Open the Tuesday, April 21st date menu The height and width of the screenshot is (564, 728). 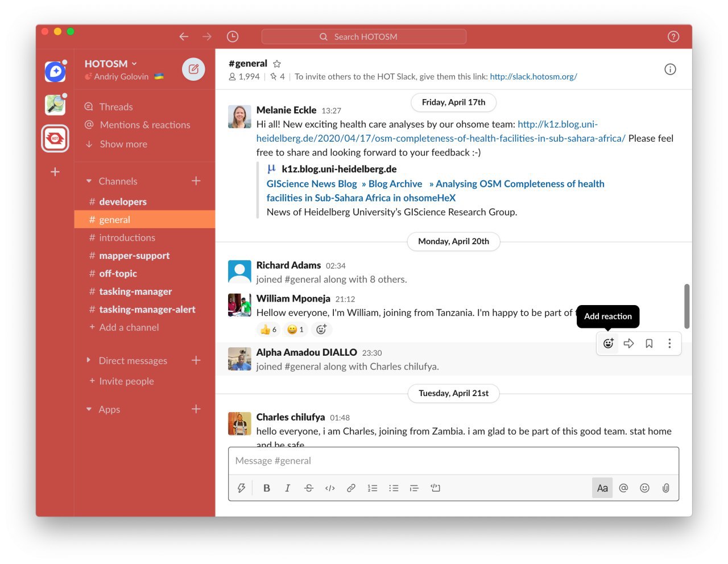[454, 393]
